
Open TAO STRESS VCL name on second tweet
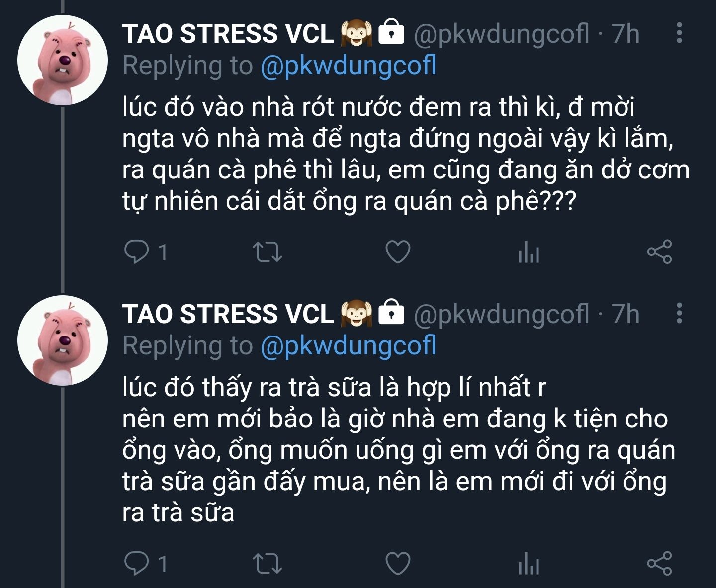tap(228, 314)
